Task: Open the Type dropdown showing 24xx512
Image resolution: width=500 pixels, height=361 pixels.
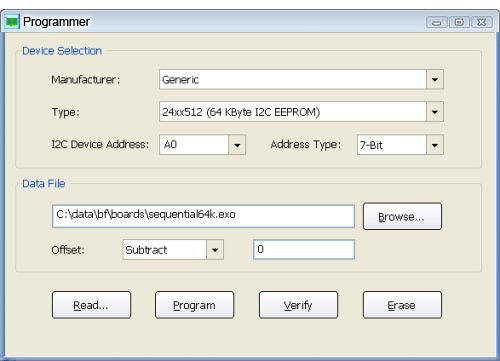Action: (x=301, y=112)
